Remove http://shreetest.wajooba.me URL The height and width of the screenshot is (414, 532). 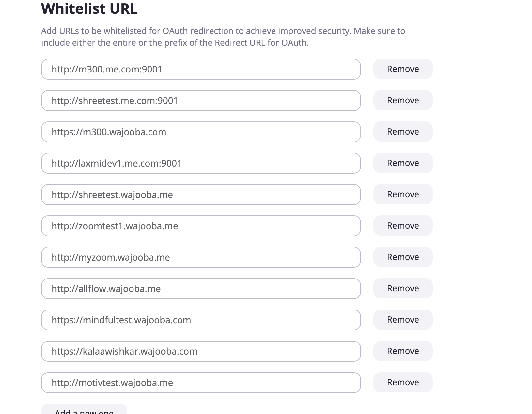(x=403, y=194)
